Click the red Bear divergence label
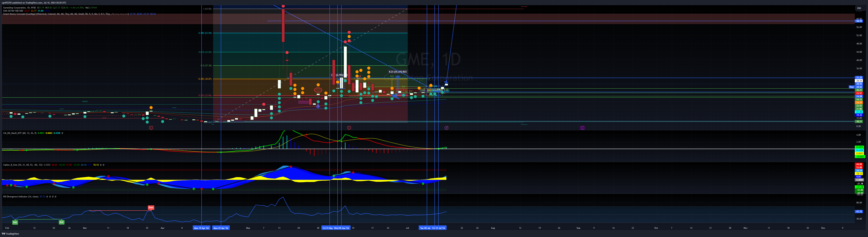 151,208
